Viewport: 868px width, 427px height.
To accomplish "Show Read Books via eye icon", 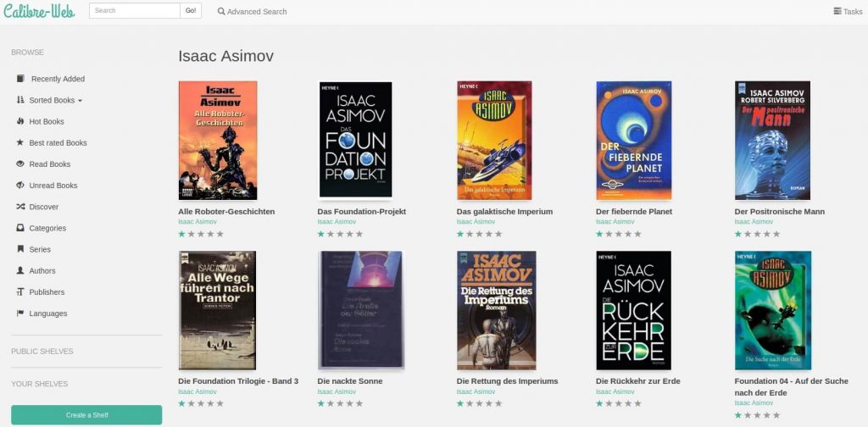I will point(20,164).
